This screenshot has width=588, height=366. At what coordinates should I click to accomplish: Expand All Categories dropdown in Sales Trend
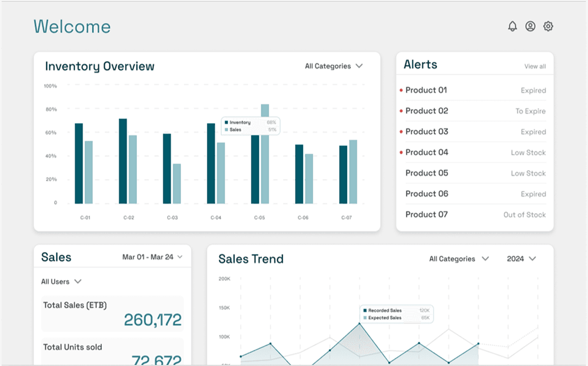(457, 259)
